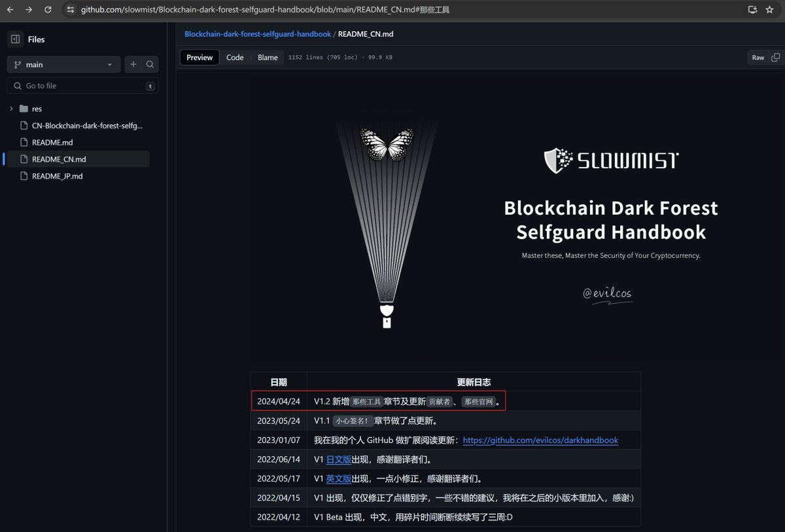Click the 那些工具 code tag

[x=366, y=402]
